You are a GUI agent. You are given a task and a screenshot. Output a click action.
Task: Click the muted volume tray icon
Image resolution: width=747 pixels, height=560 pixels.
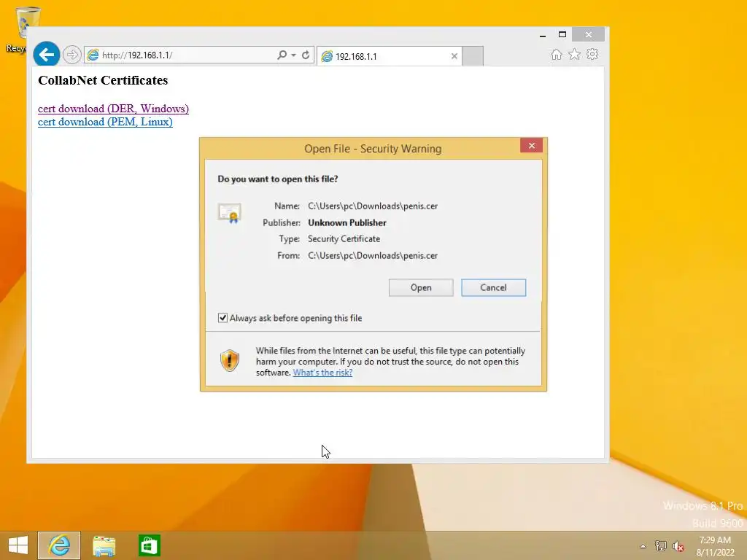678,546
